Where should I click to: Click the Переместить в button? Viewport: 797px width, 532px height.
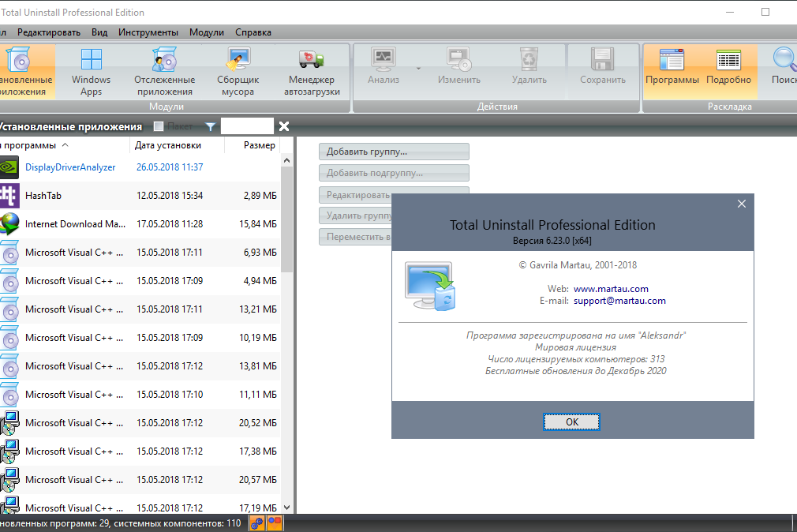pyautogui.click(x=355, y=237)
